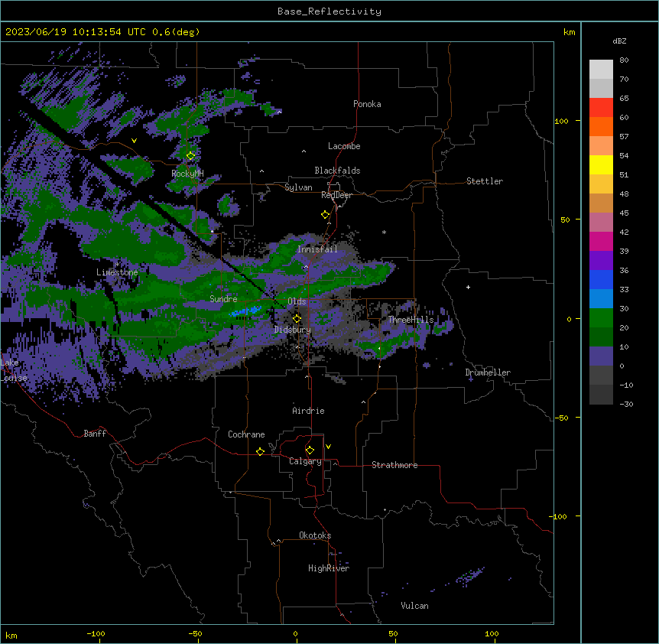Screen dimensions: 659x644
Task: Click the Sylvan map label
Action: 298,187
